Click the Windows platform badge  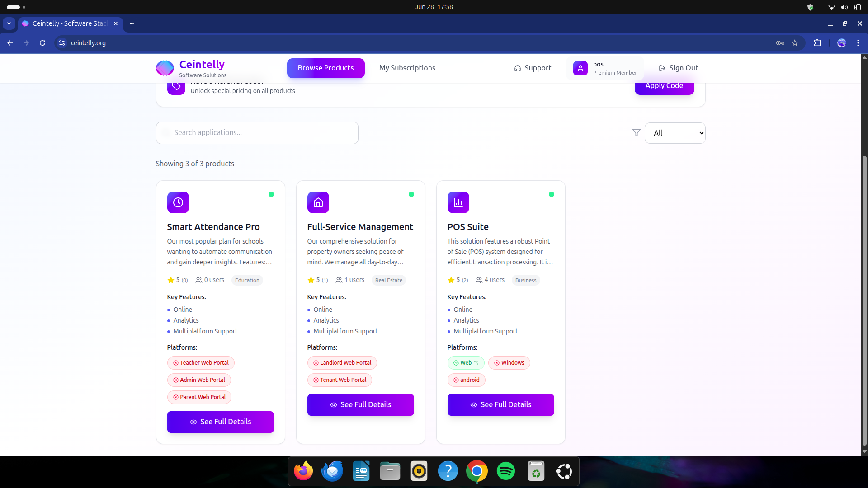pos(509,363)
